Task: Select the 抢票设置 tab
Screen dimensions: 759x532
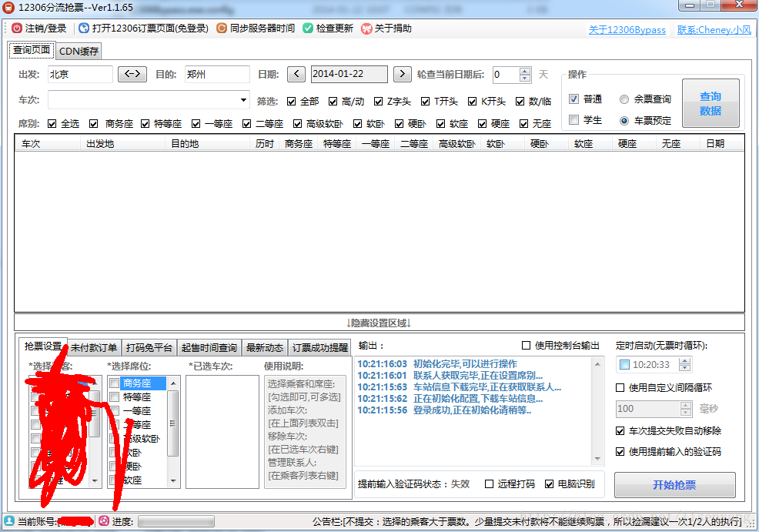Action: tap(43, 346)
